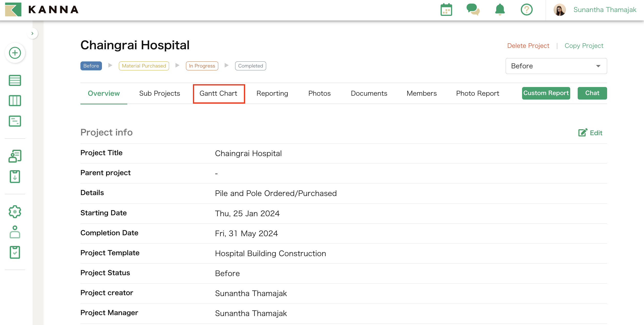Mark project status as In Progress

coord(202,66)
